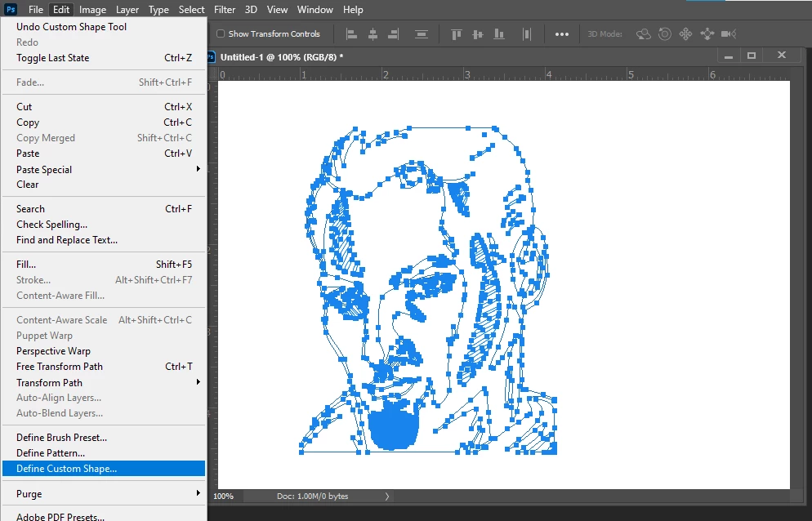Expand the Purge submenu arrow
This screenshot has height=521, width=812.
click(x=198, y=493)
